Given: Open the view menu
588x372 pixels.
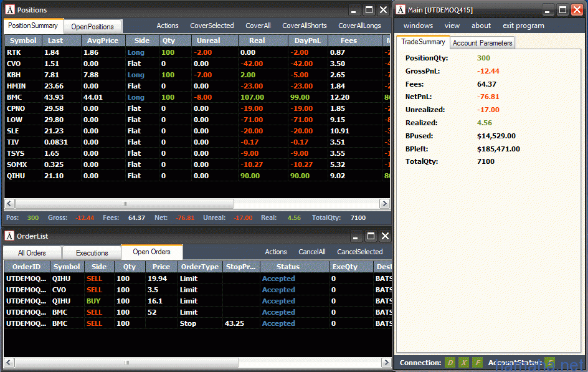Looking at the screenshot, I should pos(452,26).
